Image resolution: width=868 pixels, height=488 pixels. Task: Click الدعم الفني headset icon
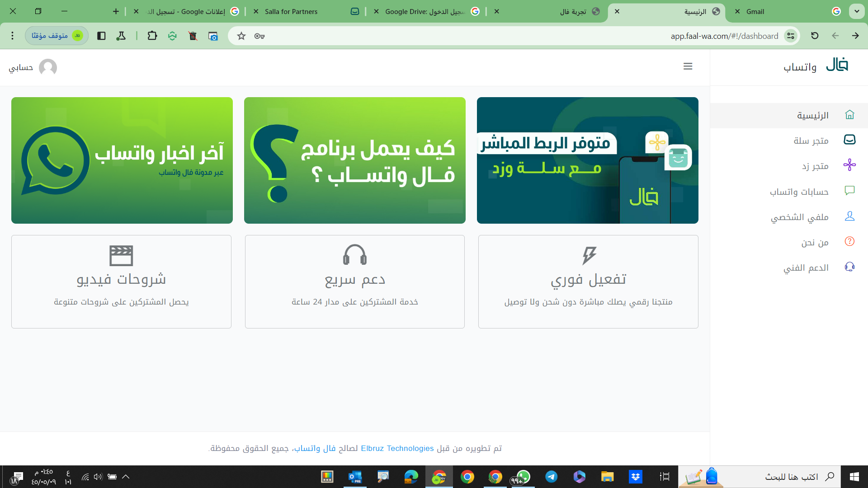point(849,267)
